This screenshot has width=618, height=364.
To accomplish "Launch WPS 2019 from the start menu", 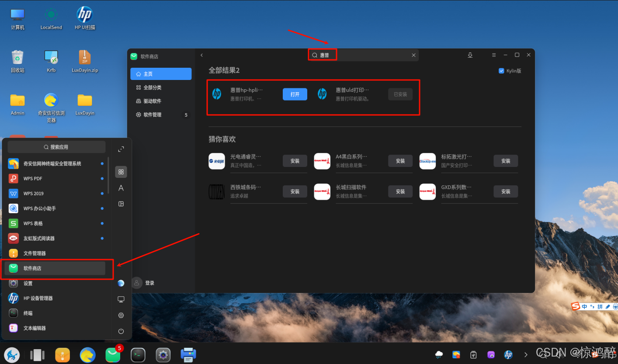I will (x=55, y=193).
